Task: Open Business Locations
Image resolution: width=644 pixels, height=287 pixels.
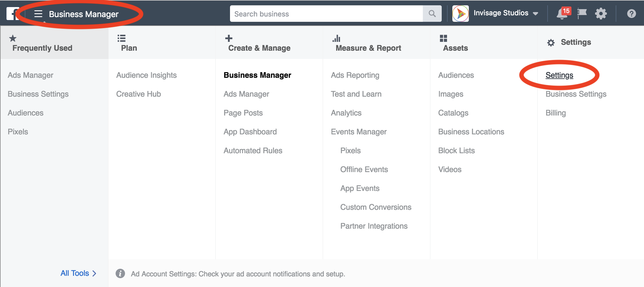Action: tap(471, 132)
